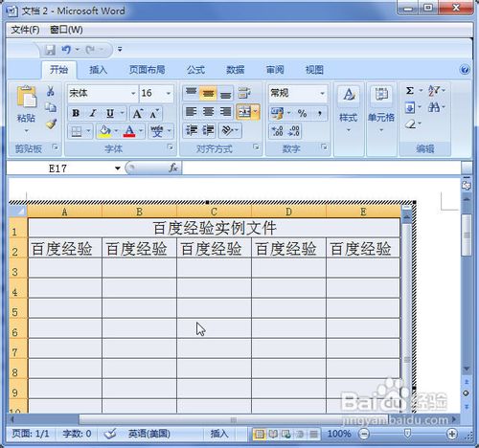Click the Clear eraser icon
The height and width of the screenshot is (448, 479).
coord(410,123)
